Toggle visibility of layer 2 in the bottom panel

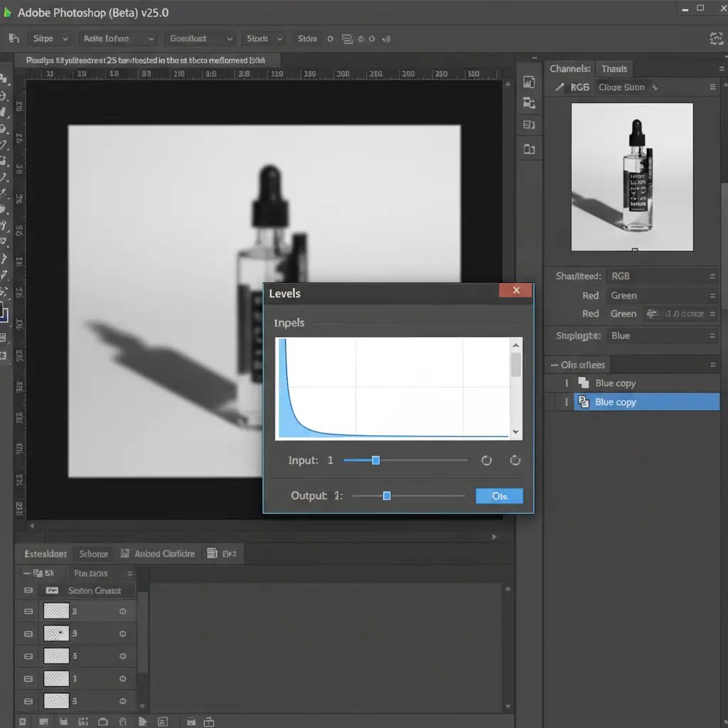[28, 611]
